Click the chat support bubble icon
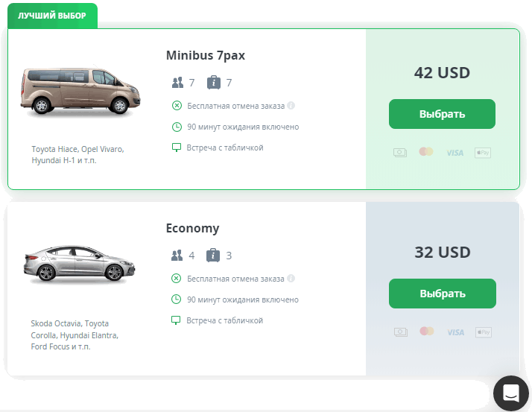The width and height of the screenshot is (532, 412). tap(511, 393)
